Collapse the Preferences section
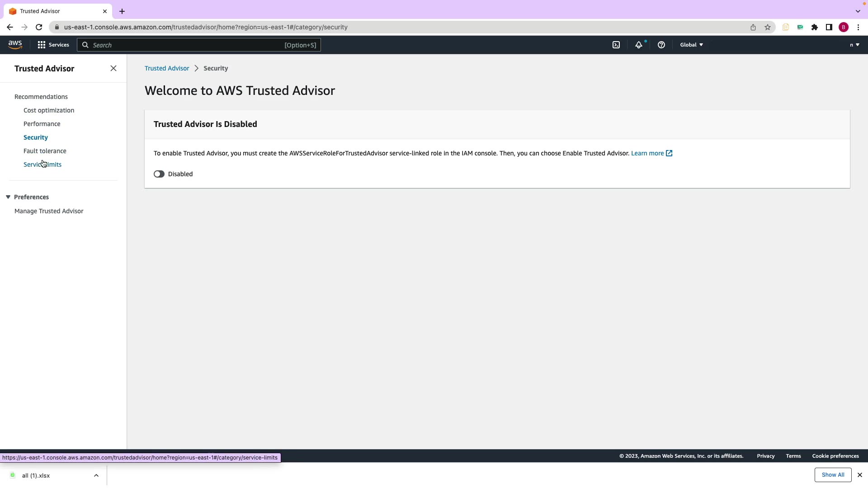Screen dimensions: 868x488 click(8, 197)
